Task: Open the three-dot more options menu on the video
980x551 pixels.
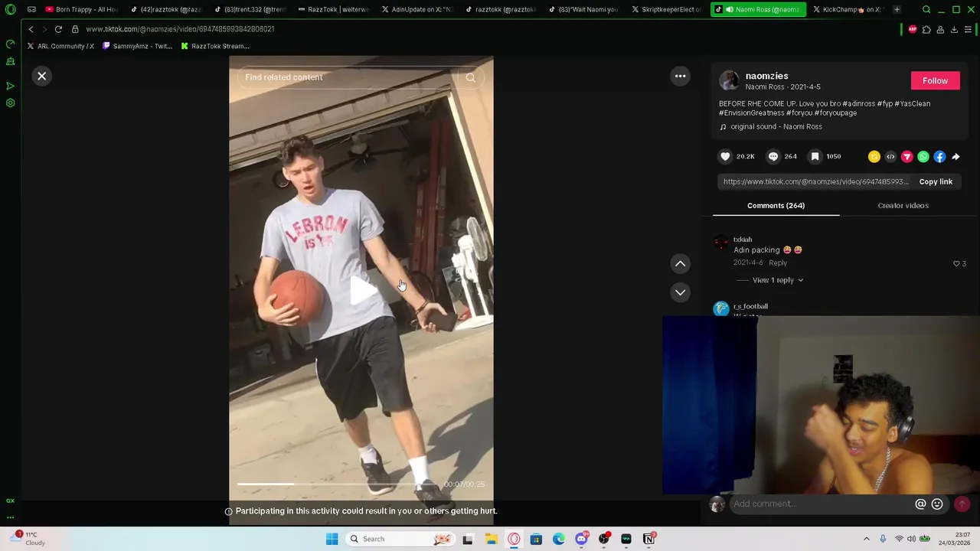Action: [680, 76]
